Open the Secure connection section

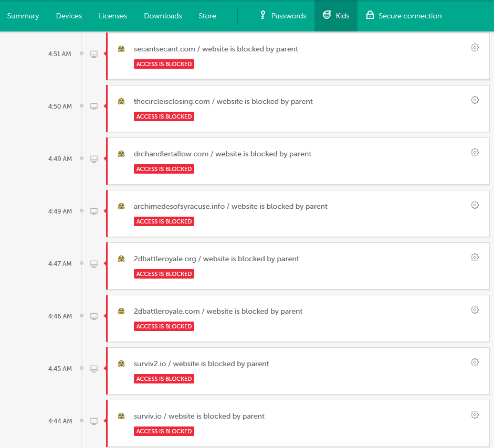point(404,16)
